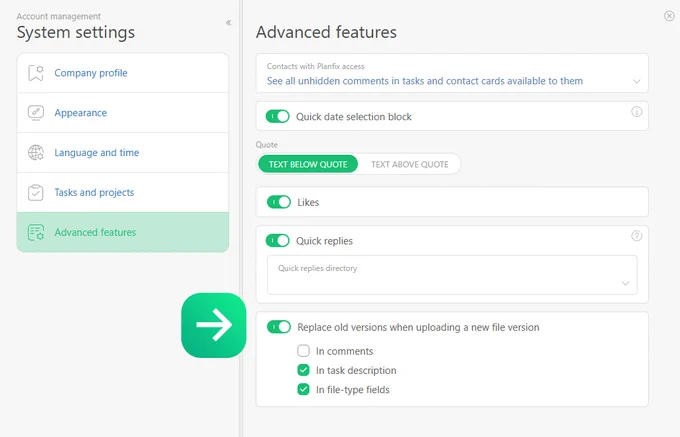Show info for Quick date selection block
This screenshot has height=437, width=680.
point(636,112)
